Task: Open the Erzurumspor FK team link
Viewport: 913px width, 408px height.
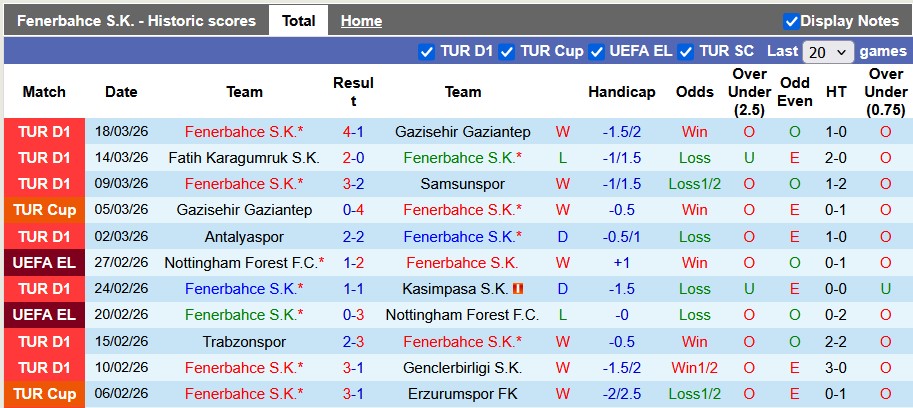Action: coord(462,393)
